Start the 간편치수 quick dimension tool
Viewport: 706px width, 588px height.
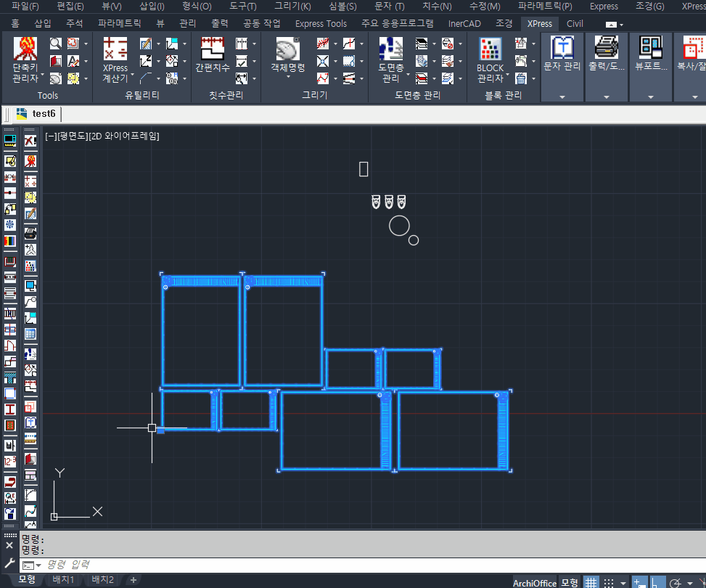(x=212, y=54)
